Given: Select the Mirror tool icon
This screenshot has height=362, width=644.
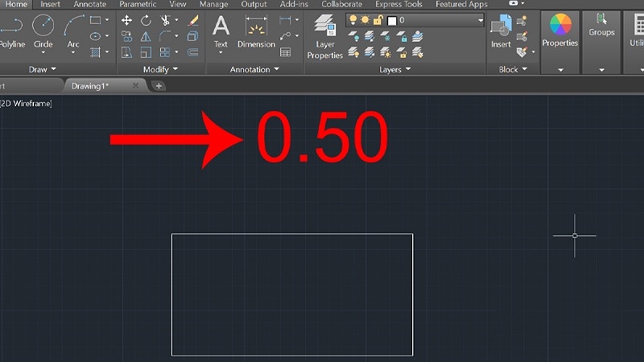Looking at the screenshot, I should coord(146,36).
